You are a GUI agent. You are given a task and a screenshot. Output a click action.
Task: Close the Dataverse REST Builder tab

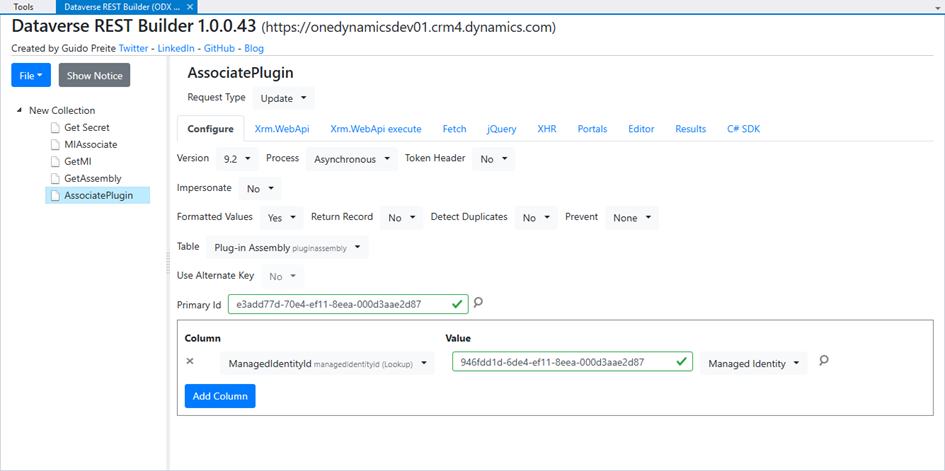pos(190,7)
